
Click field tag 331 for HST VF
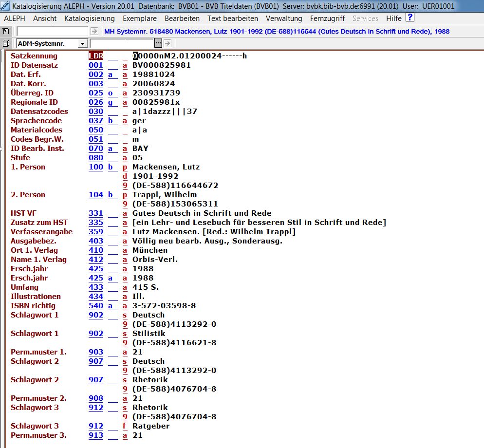tap(96, 213)
